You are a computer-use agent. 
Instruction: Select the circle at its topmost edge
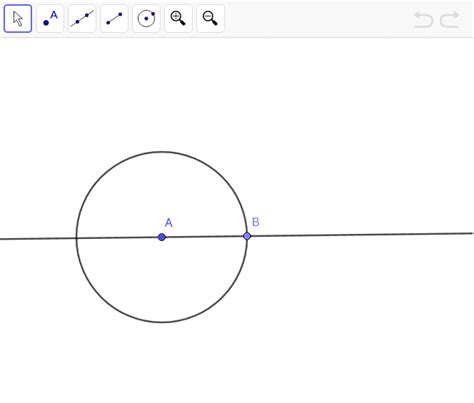162,152
